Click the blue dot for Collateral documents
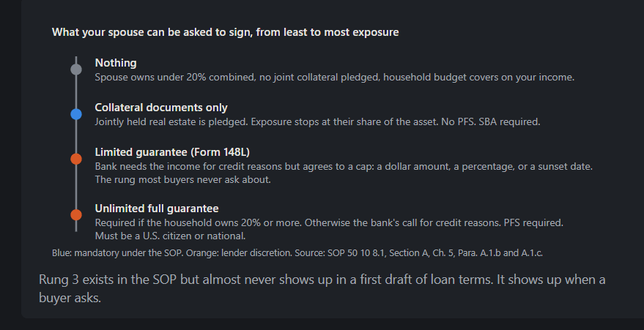644x330 pixels. (x=76, y=114)
